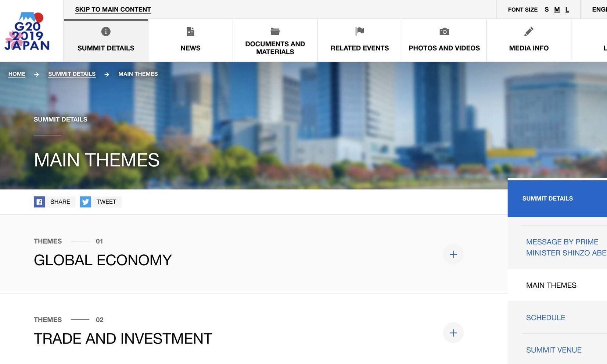Open Summit Venue in the sidebar
This screenshot has height=364, width=607.
(x=554, y=350)
